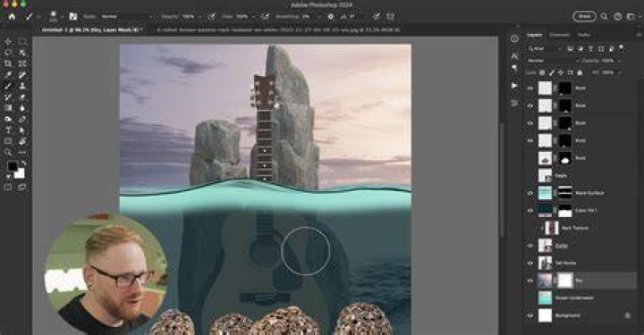Hide the Sky layer
The height and width of the screenshot is (335, 644).
(x=530, y=281)
